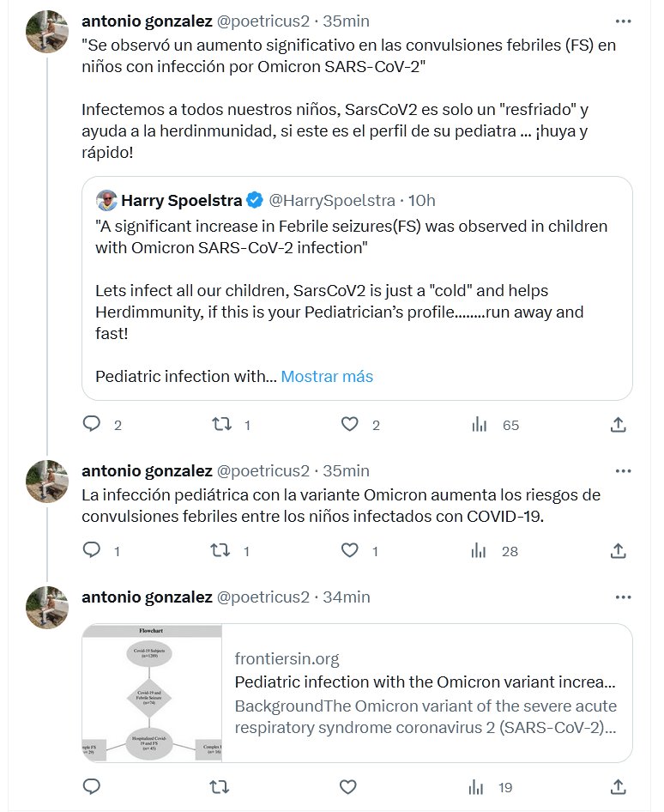Open the frontiersin.org article link card
The height and width of the screenshot is (812, 664).
(426, 693)
